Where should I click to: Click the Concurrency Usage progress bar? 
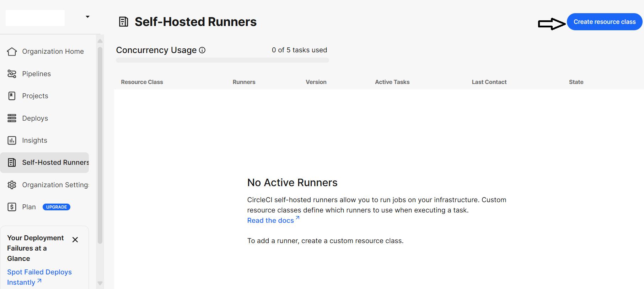click(x=222, y=60)
